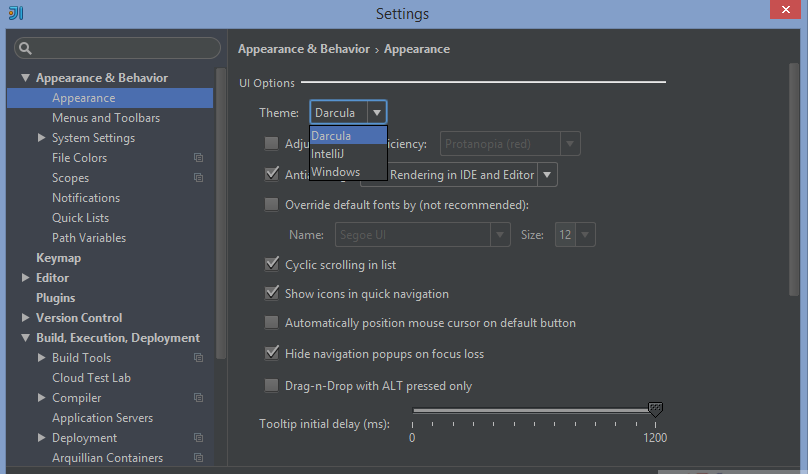Expand the Editor tree node
This screenshot has height=474, width=808.
[25, 277]
